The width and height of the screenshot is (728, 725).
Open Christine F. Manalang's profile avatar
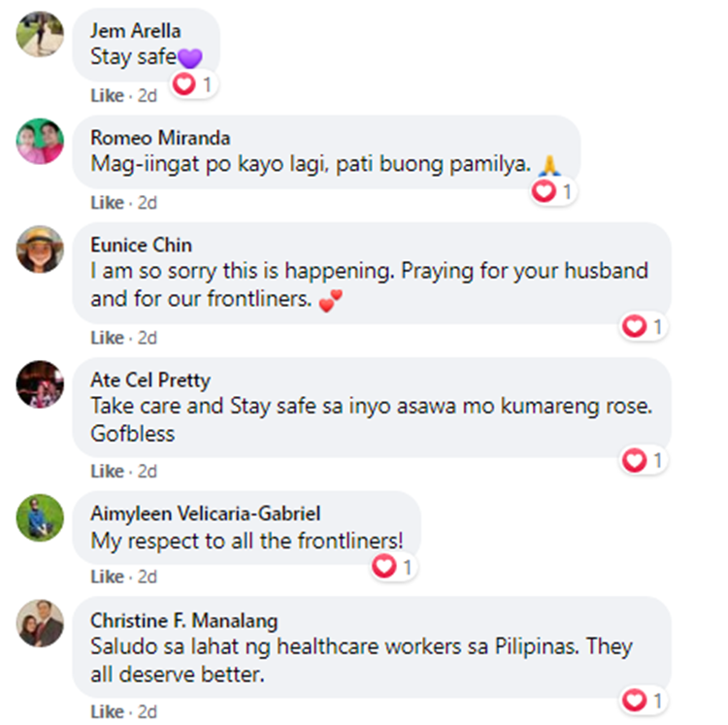40,623
